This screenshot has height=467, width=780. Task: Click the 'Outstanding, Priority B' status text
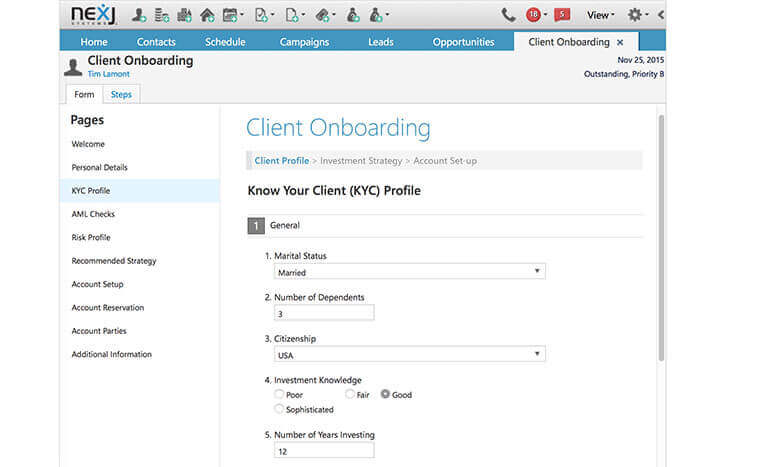click(624, 74)
